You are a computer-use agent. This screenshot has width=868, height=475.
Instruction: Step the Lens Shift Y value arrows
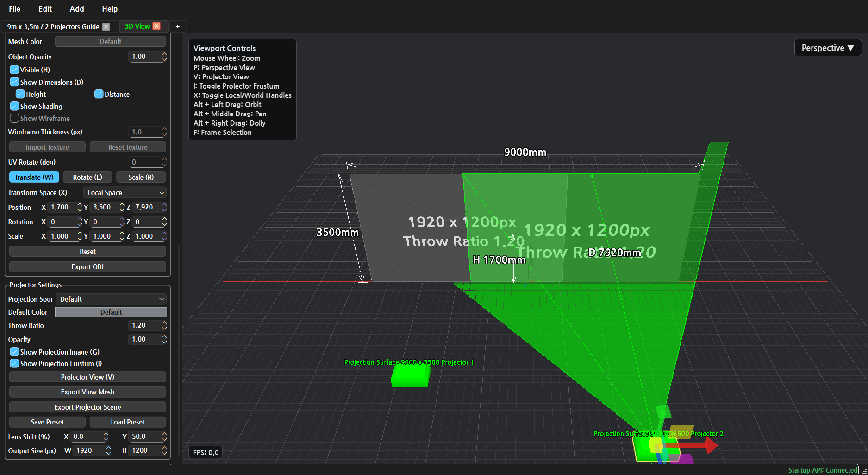(164, 437)
